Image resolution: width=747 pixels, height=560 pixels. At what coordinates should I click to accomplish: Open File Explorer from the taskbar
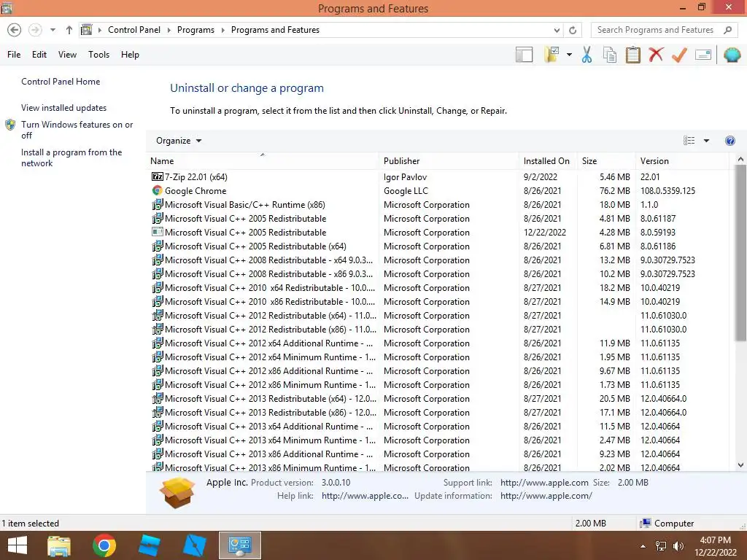[59, 545]
